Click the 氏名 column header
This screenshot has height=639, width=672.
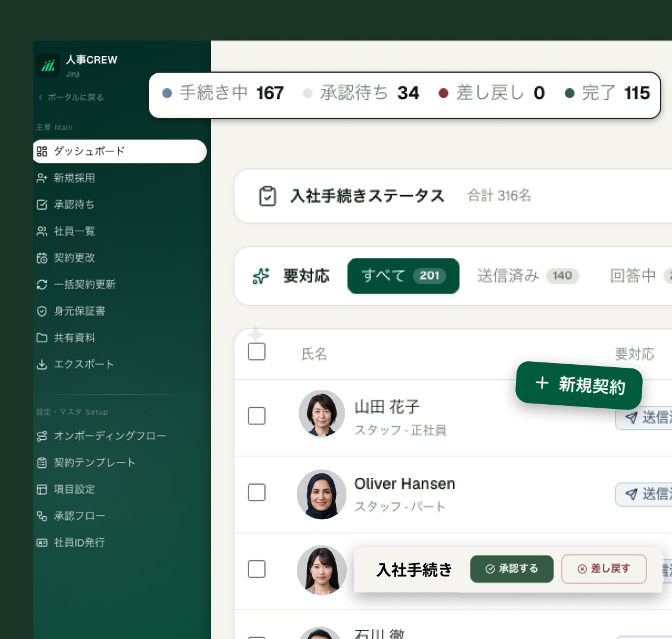coord(314,354)
